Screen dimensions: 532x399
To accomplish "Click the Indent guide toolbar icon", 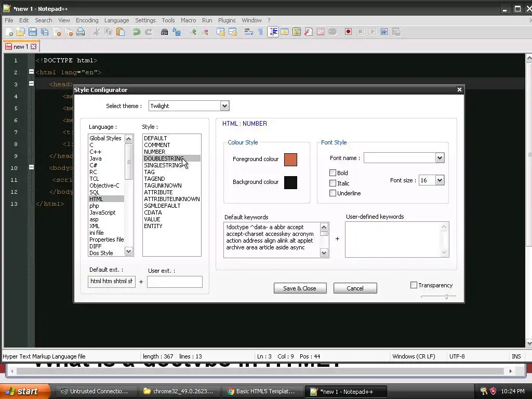I will point(273,32).
